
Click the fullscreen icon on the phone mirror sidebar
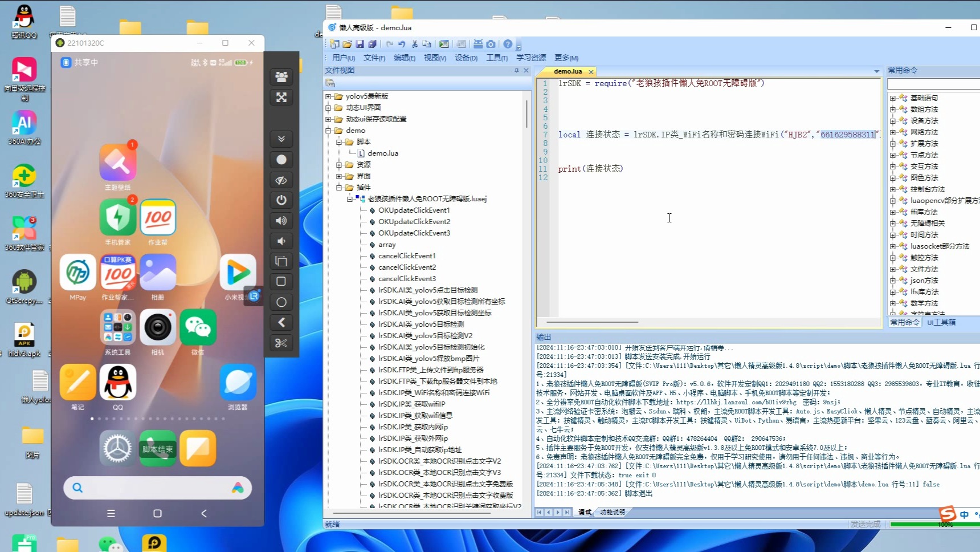pyautogui.click(x=281, y=97)
